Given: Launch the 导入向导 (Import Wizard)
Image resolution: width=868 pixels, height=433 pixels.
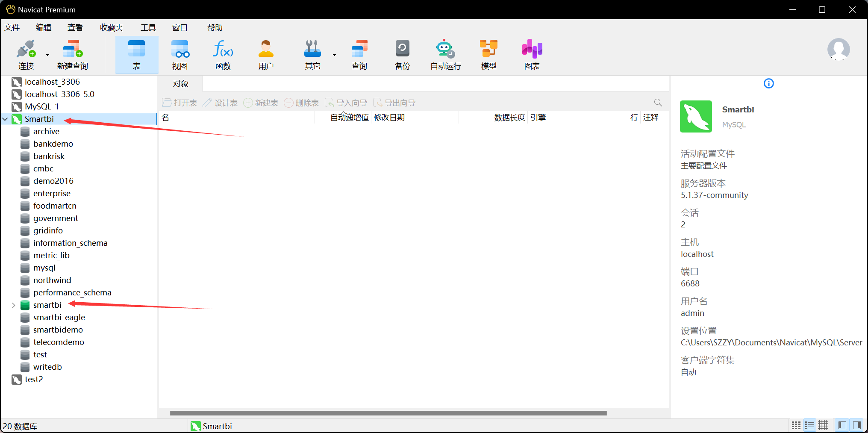Looking at the screenshot, I should tap(346, 103).
